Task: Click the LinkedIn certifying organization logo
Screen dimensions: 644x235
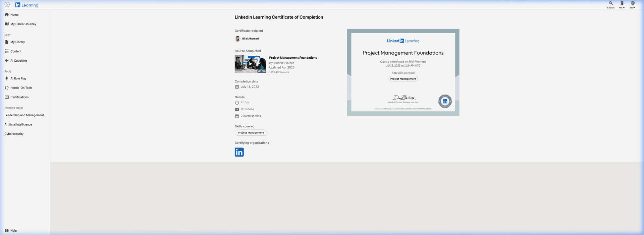Action: [x=239, y=152]
